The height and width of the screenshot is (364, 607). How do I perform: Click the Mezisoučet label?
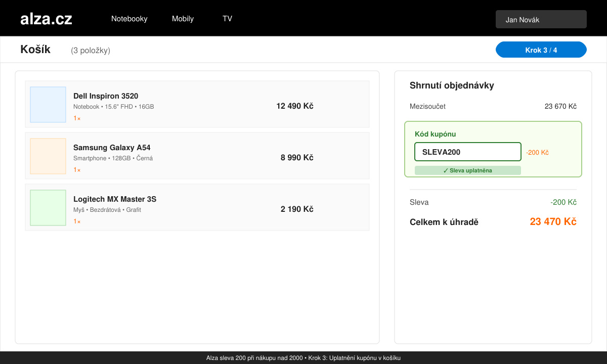(x=427, y=106)
